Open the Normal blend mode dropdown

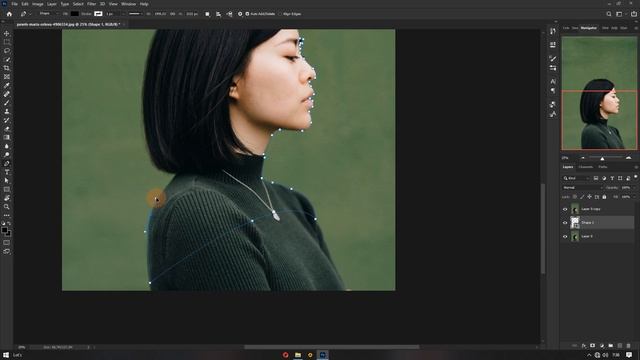[x=582, y=188]
